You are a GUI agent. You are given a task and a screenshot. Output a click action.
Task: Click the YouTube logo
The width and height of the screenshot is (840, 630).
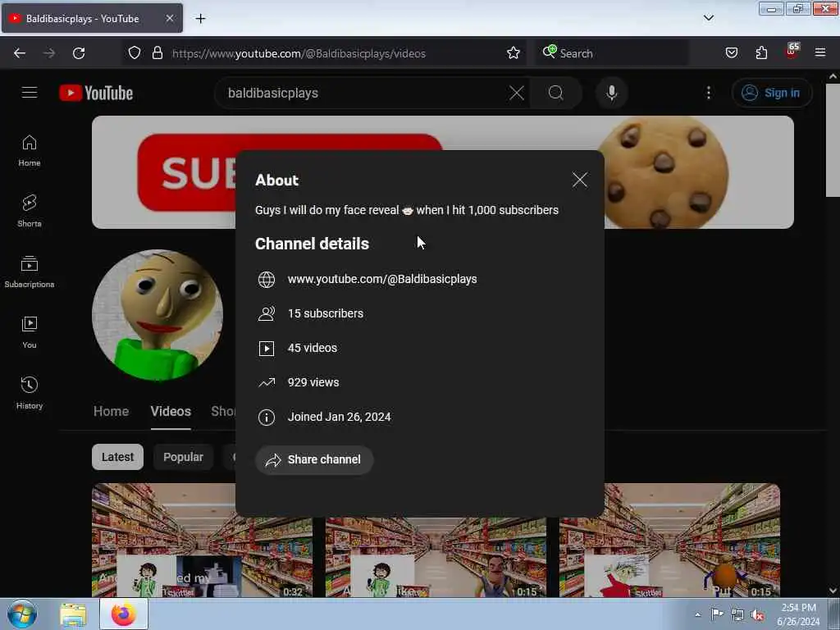[x=97, y=93]
